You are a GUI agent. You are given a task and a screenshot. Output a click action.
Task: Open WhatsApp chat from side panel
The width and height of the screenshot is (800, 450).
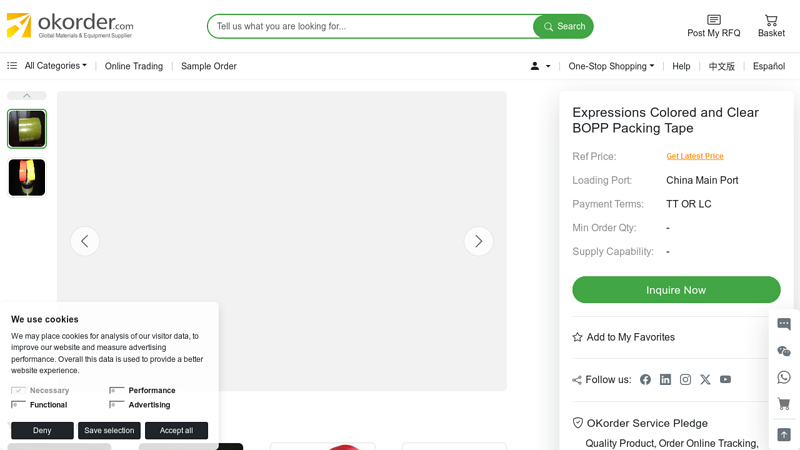click(784, 378)
